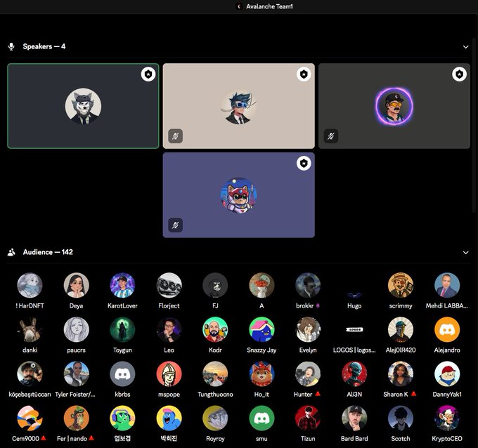Open Tungthuocno audience avatar
Screen dimensions: 478x448
tap(215, 374)
